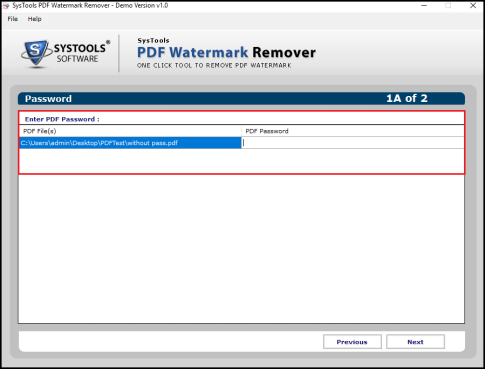Screen dimensions: 485x369
Task: Select the without pass.pdf file row
Action: tap(130, 143)
